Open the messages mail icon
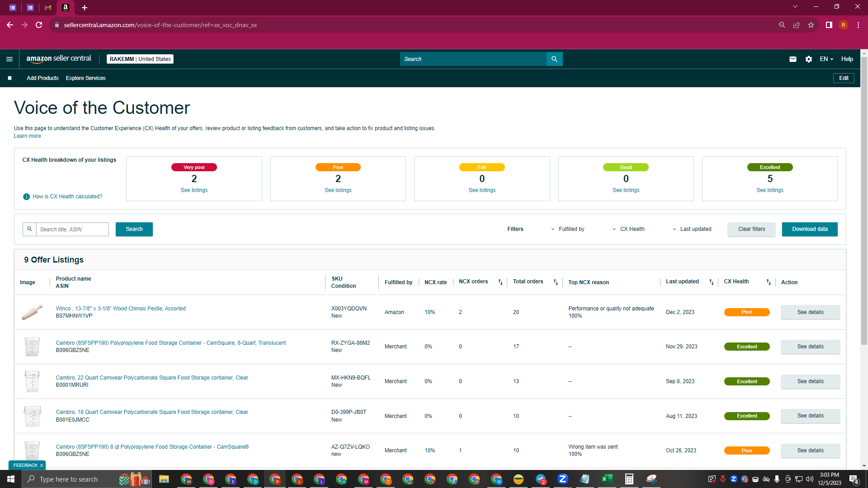The width and height of the screenshot is (868, 488). pyautogui.click(x=793, y=59)
